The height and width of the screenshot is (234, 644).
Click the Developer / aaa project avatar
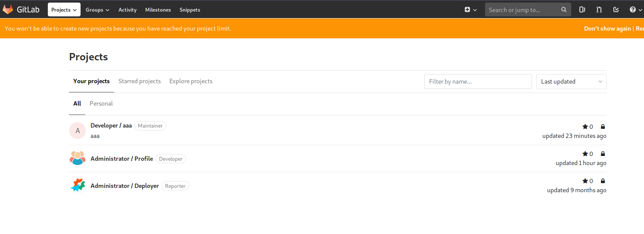point(78,131)
